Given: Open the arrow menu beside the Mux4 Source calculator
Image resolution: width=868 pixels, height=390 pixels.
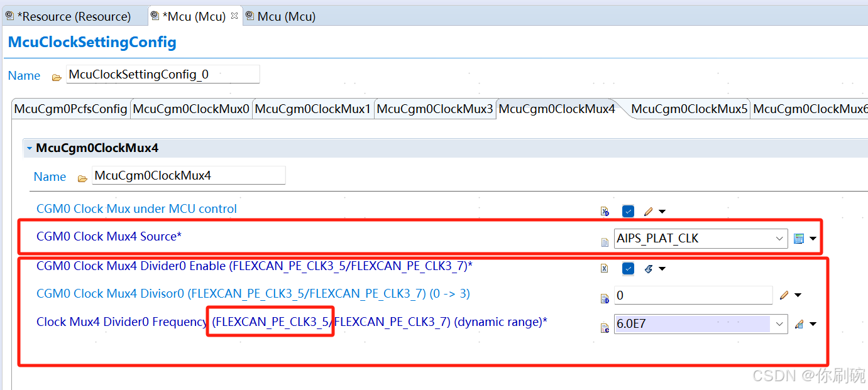Looking at the screenshot, I should (x=813, y=239).
